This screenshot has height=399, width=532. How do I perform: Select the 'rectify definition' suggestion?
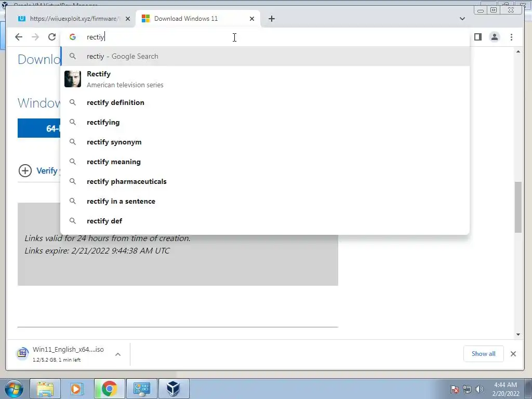(x=265, y=102)
